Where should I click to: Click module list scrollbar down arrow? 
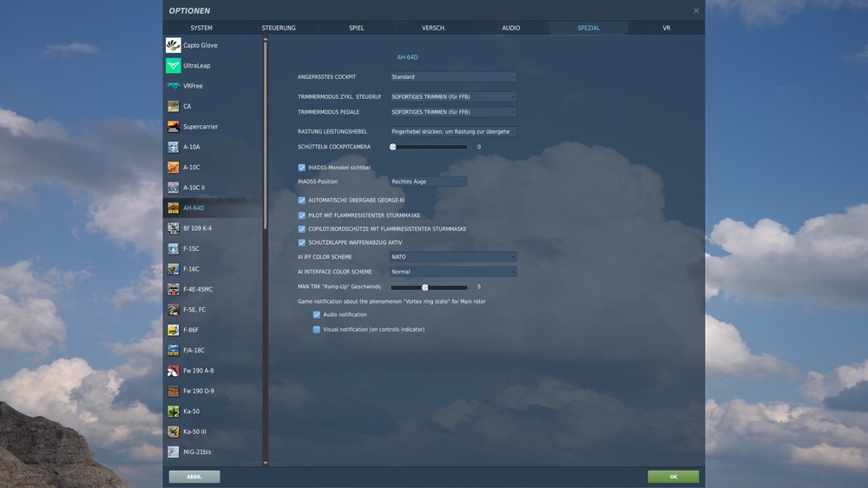(x=265, y=463)
